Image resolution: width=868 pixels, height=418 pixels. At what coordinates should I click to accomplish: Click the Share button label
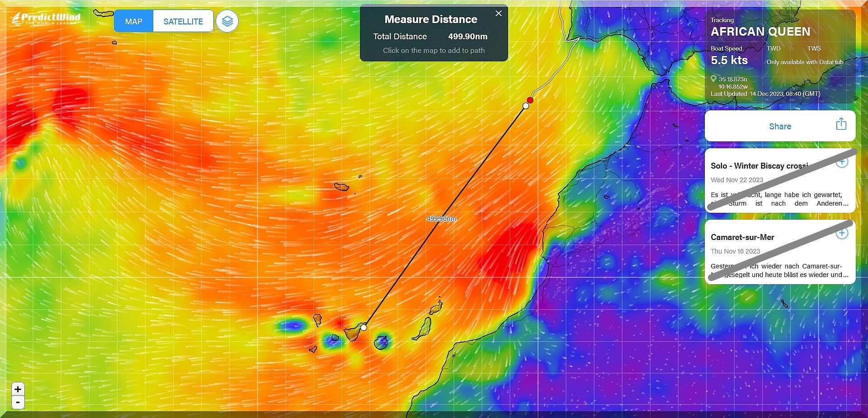pos(780,127)
